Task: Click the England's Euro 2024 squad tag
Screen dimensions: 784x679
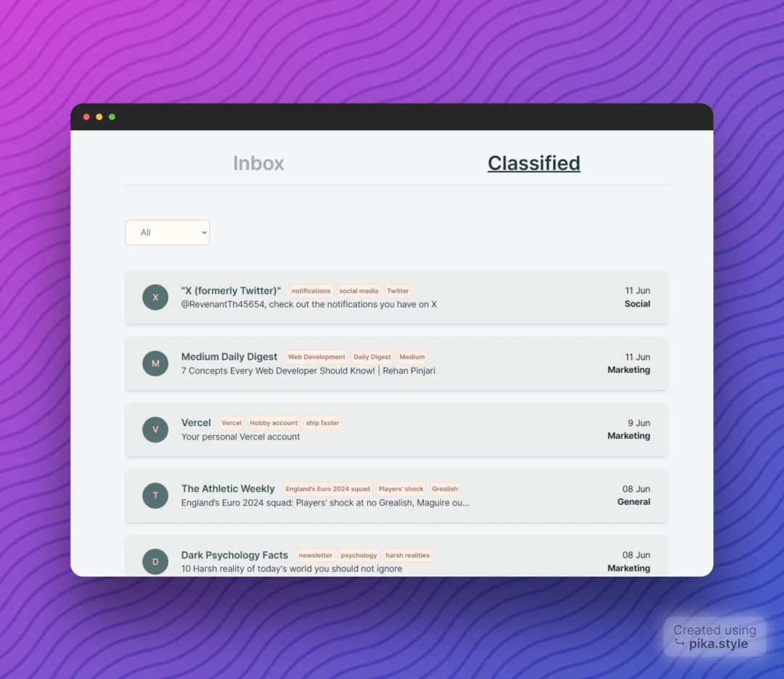Action: [328, 489]
